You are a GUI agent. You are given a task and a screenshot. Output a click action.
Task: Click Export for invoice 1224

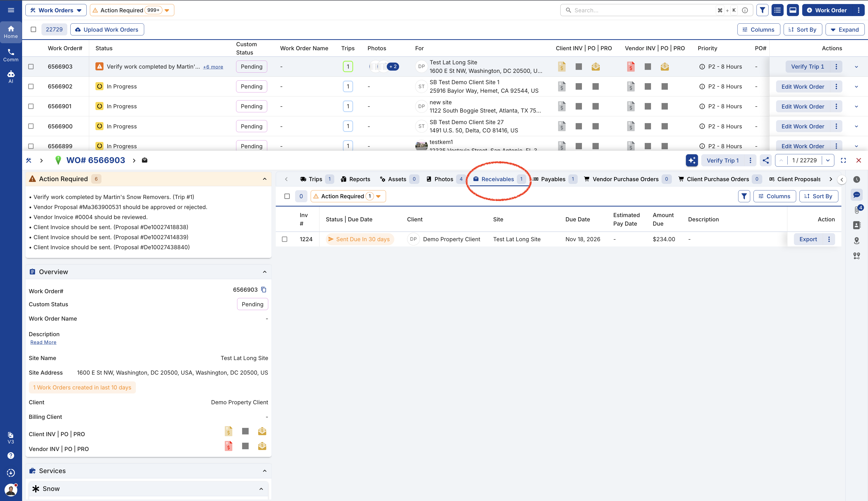click(808, 239)
